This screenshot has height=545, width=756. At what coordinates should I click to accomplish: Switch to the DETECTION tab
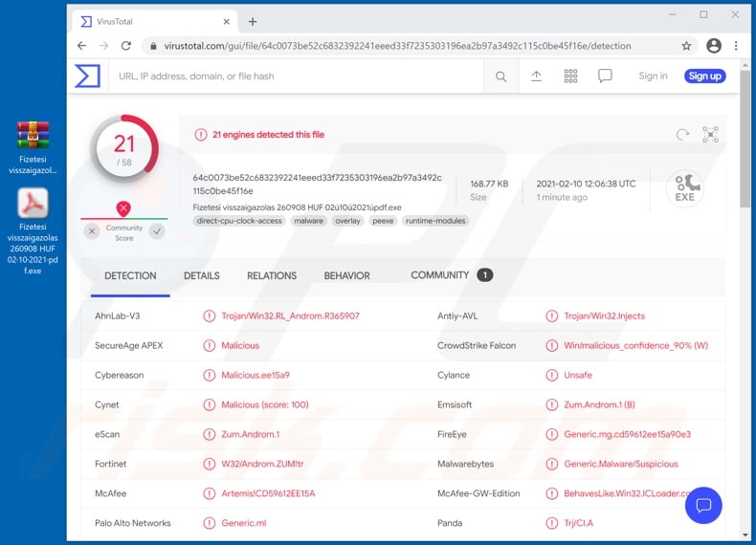click(130, 275)
